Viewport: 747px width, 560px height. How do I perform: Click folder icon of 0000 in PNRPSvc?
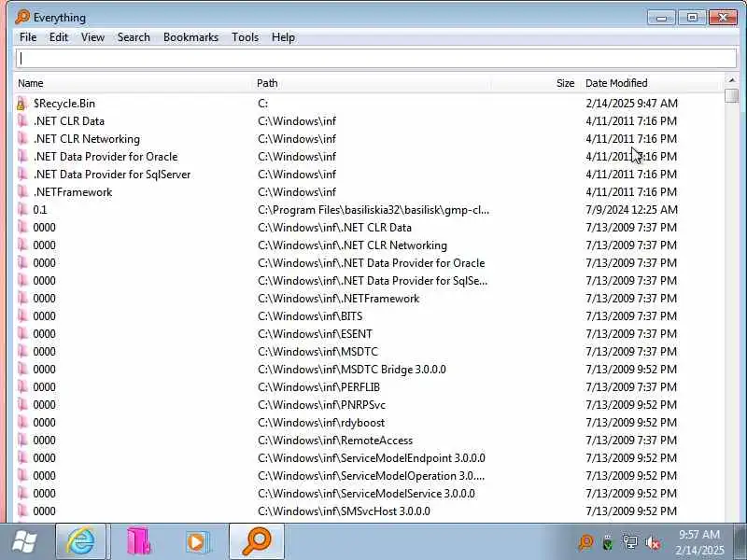tap(21, 405)
